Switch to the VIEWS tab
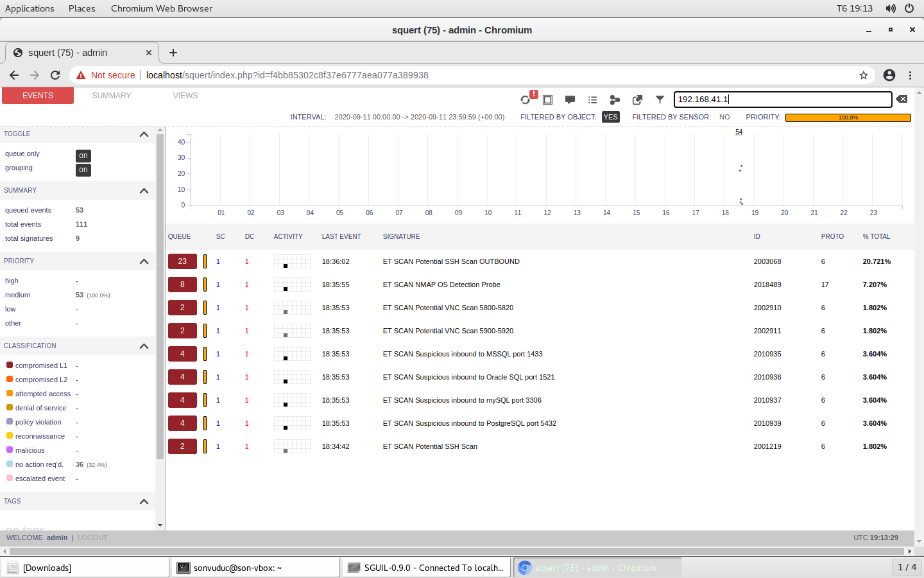This screenshot has width=924, height=578. (185, 95)
